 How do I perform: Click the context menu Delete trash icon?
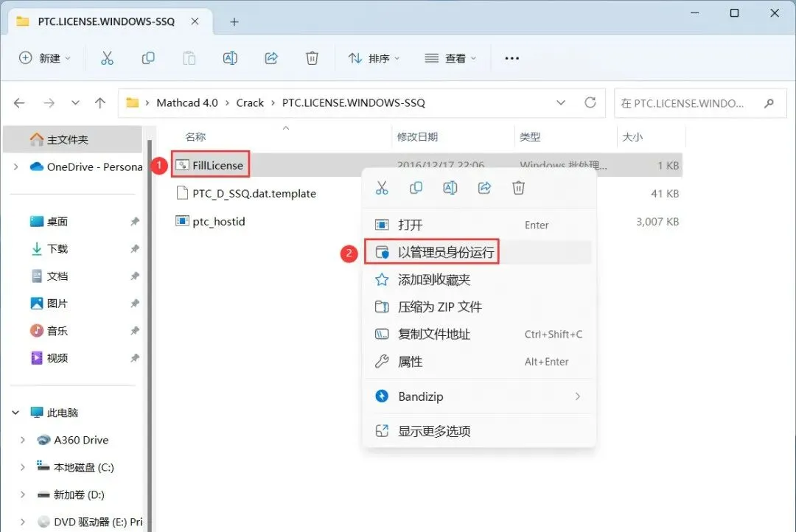coord(518,188)
